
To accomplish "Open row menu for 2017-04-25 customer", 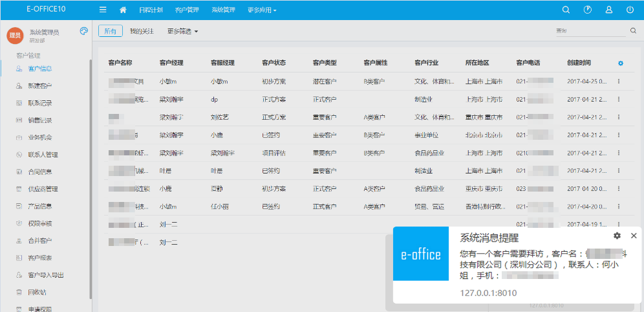I will [619, 82].
